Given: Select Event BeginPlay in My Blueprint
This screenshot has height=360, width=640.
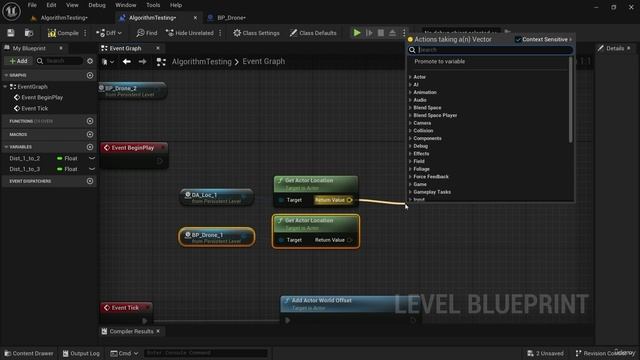Looking at the screenshot, I should click(x=42, y=97).
